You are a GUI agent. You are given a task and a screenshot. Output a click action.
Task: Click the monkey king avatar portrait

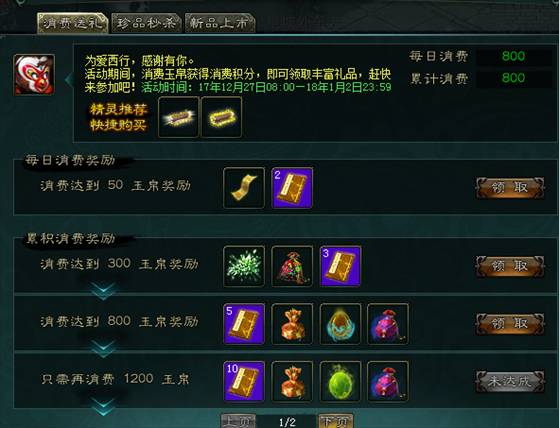tap(34, 75)
